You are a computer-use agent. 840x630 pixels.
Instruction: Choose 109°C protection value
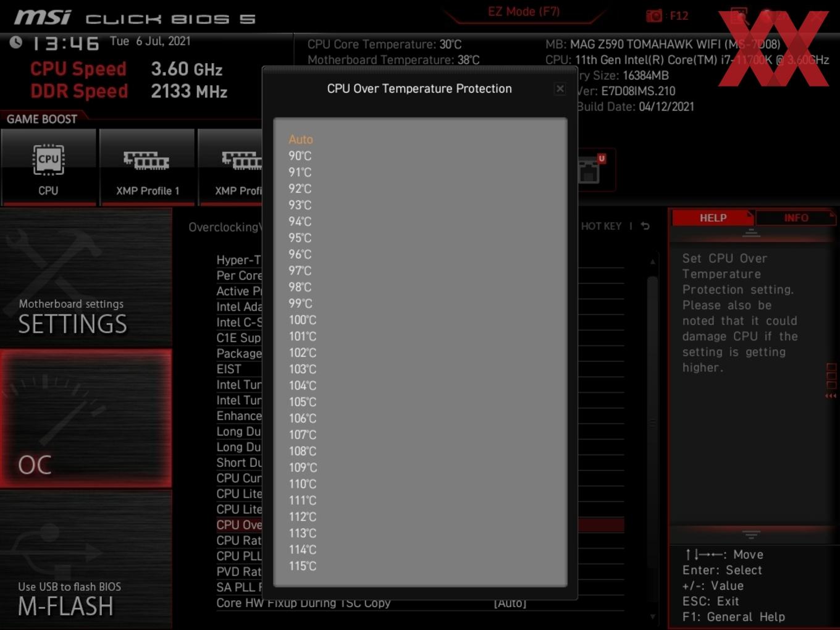pos(303,468)
